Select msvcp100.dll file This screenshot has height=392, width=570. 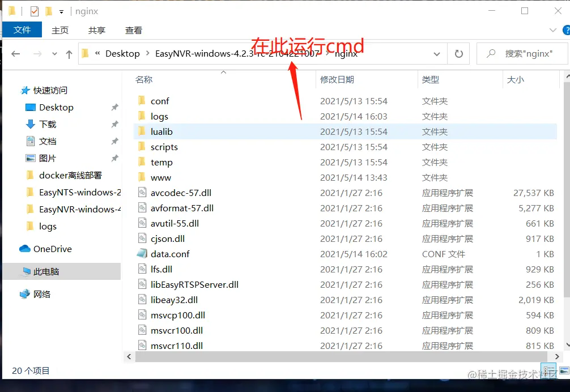178,315
